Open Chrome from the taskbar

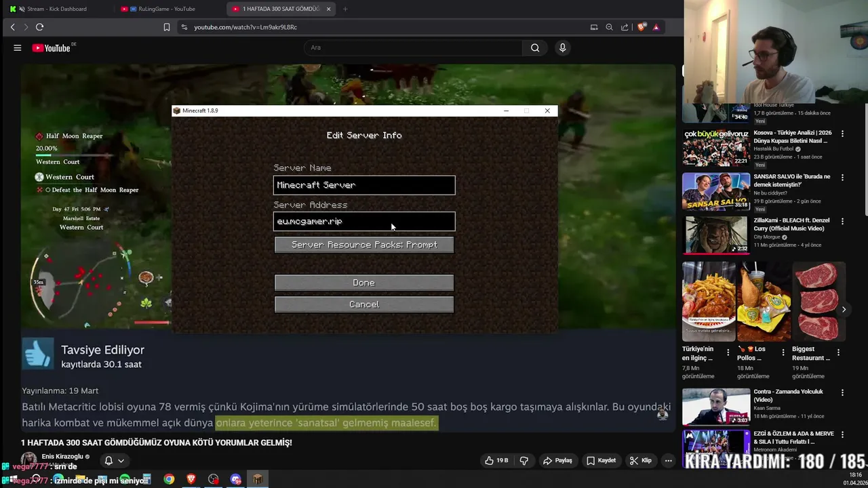[169, 479]
